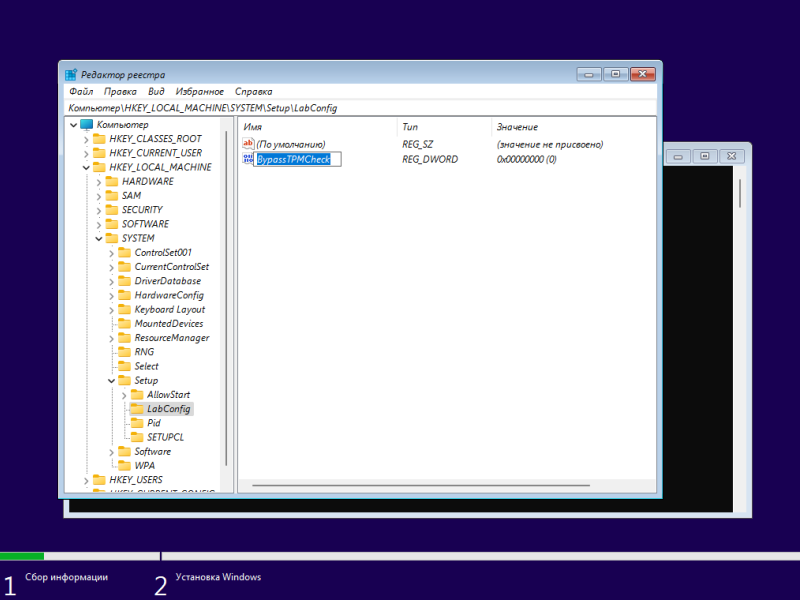The height and width of the screenshot is (600, 800).
Task: Select the Компьютер computer icon in tree
Action: 87,124
